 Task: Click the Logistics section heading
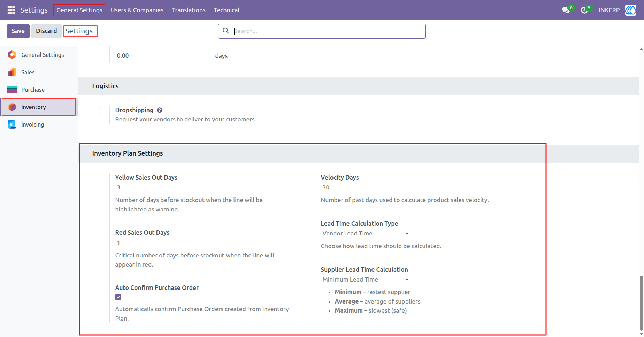pyautogui.click(x=105, y=86)
